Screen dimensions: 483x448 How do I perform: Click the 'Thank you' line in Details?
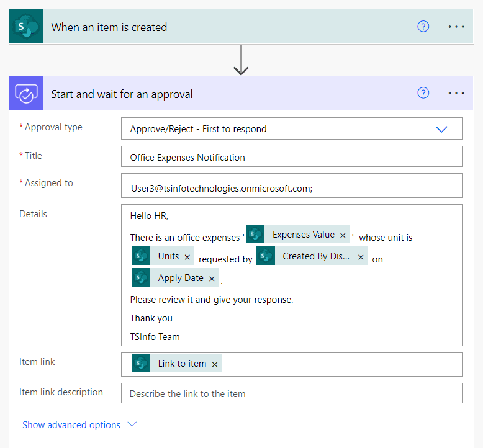pos(151,318)
